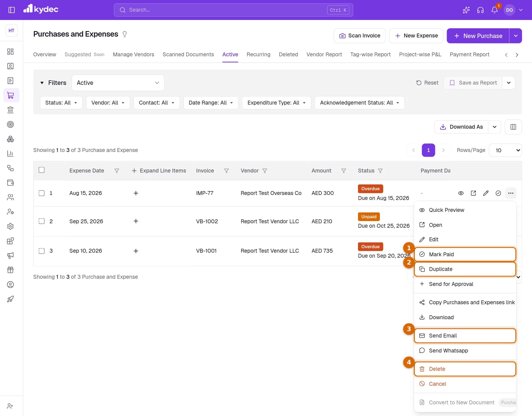532x416 pixels.
Task: Switch to the Overview tab
Action: click(45, 54)
